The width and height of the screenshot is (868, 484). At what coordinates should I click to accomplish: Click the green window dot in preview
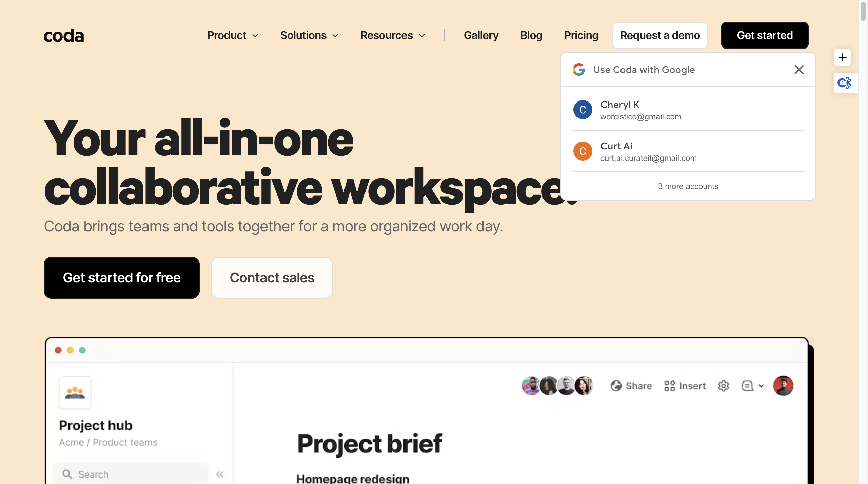(82, 350)
